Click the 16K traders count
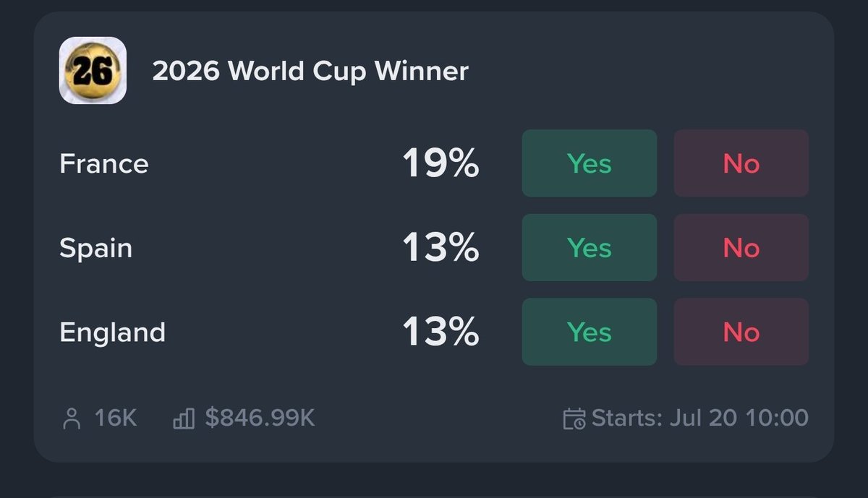This screenshot has width=868, height=498. coord(116,418)
